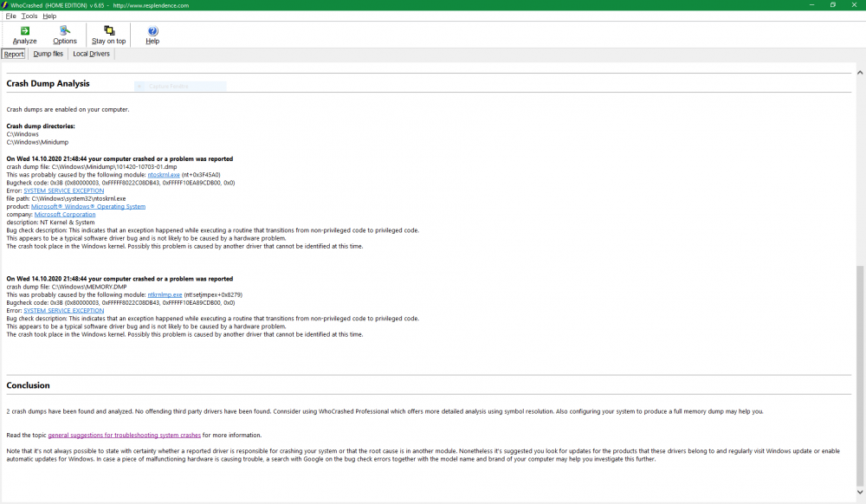Open first SYSTEM_SERVICE_EXCEPTION error link
The width and height of the screenshot is (866, 504).
point(63,191)
